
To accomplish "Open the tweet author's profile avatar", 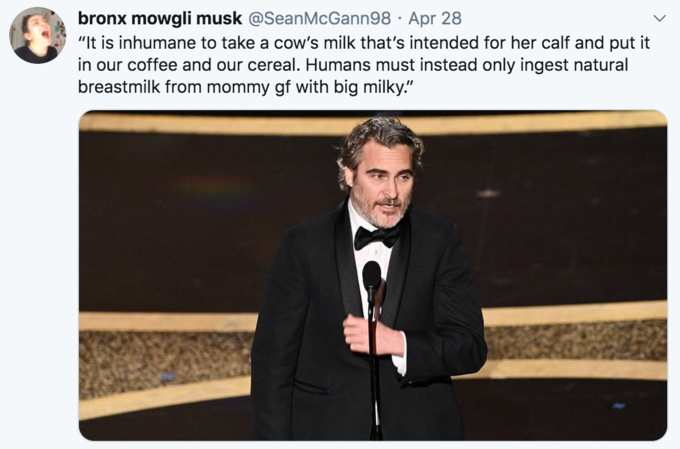I will 38,35.
